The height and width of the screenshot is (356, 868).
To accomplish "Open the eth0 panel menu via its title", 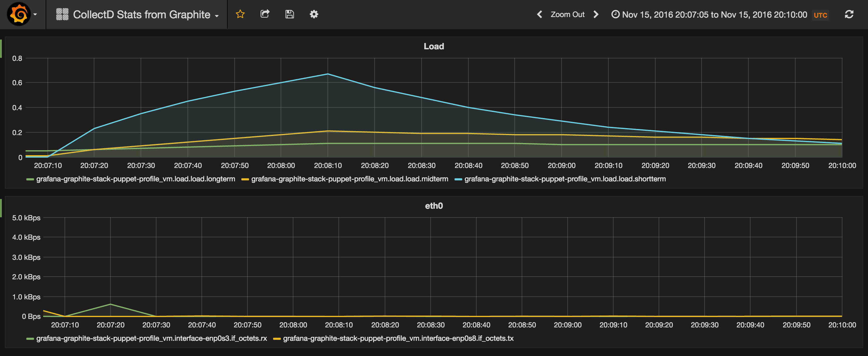I will pos(434,206).
